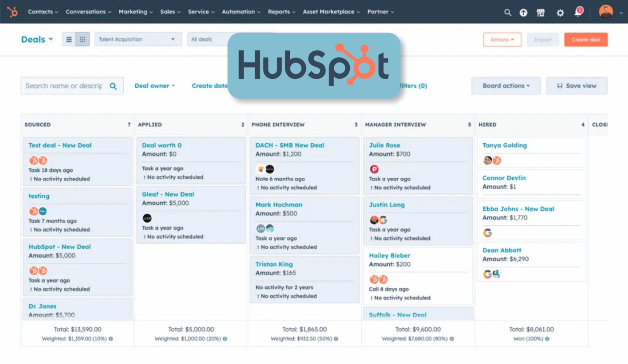The width and height of the screenshot is (628, 364).
Task: Switch to list view icon
Action: click(69, 39)
